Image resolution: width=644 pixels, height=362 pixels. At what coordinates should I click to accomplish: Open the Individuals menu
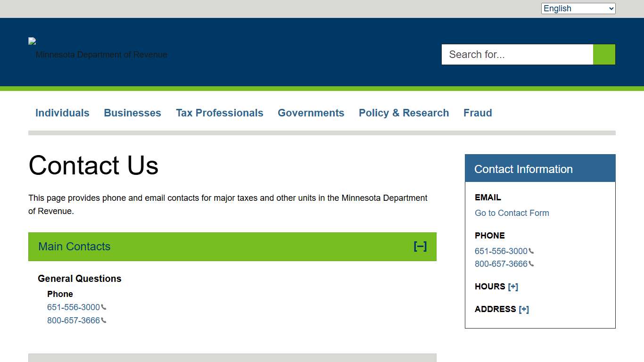[x=62, y=113]
